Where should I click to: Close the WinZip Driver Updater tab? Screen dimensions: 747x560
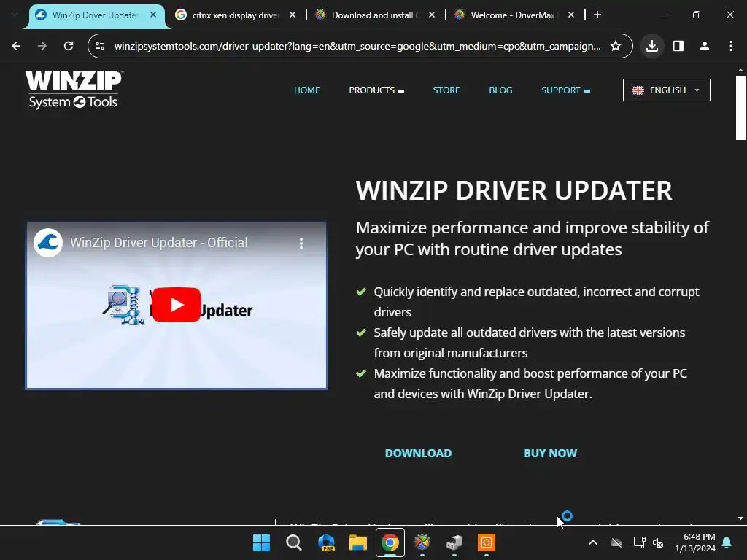pyautogui.click(x=153, y=15)
